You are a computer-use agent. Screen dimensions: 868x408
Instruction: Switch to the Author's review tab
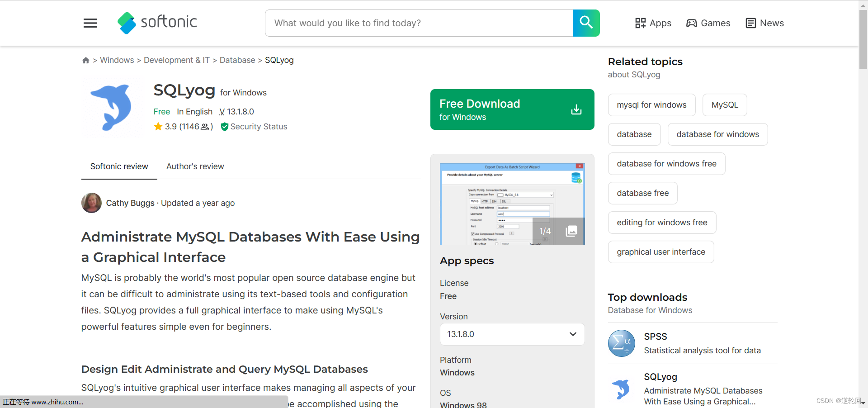point(195,166)
